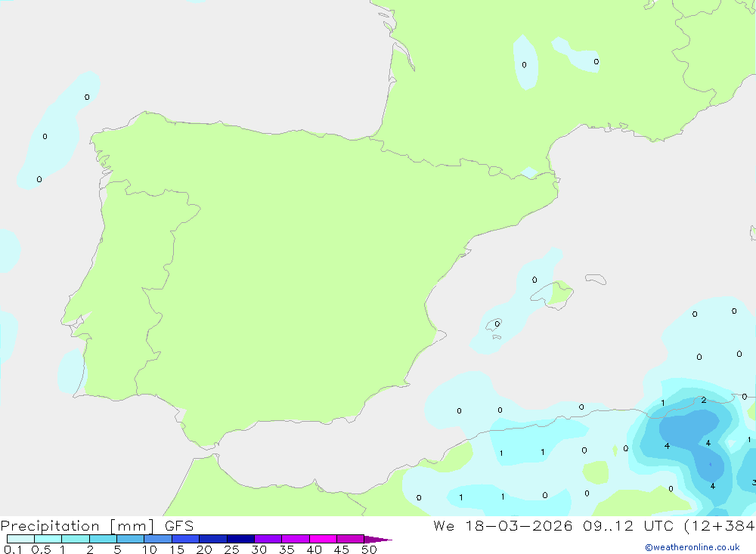Image resolution: width=756 pixels, height=554 pixels.
Task: Click the 35–40 mm violet legend swatch
Action: click(295, 539)
